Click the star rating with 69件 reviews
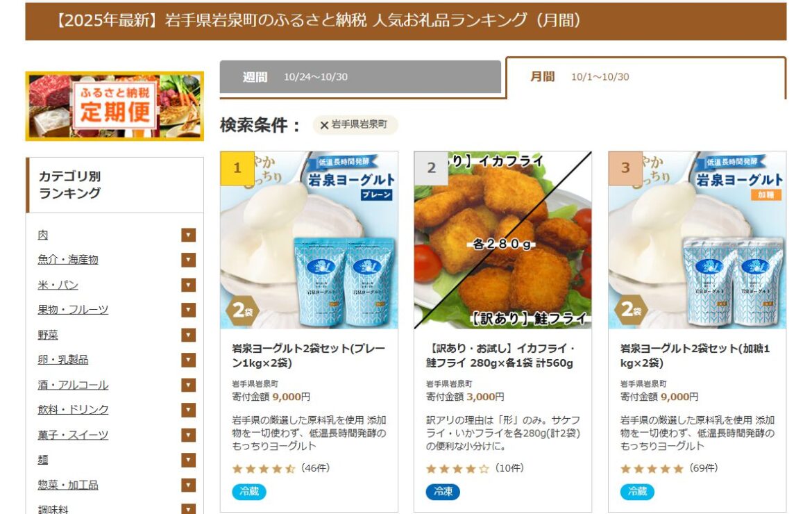 (652, 469)
